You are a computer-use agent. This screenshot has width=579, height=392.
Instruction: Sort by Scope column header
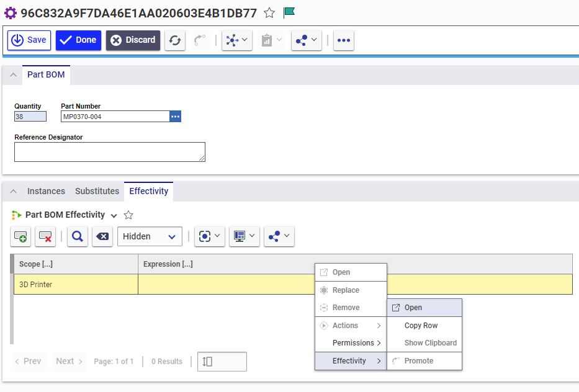point(76,264)
